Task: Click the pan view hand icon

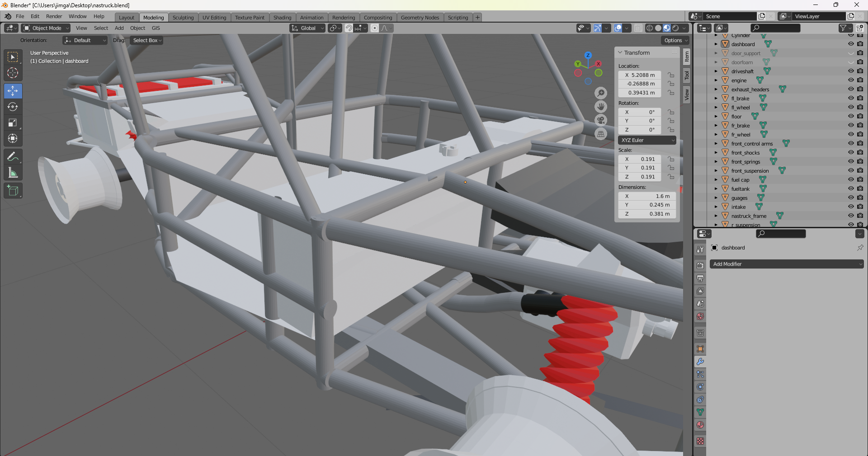Action: 601,107
